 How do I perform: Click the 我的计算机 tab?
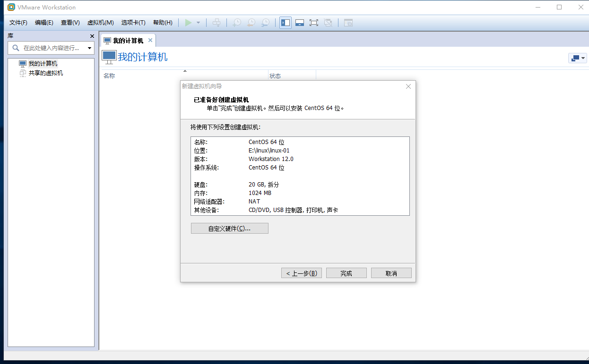point(128,40)
